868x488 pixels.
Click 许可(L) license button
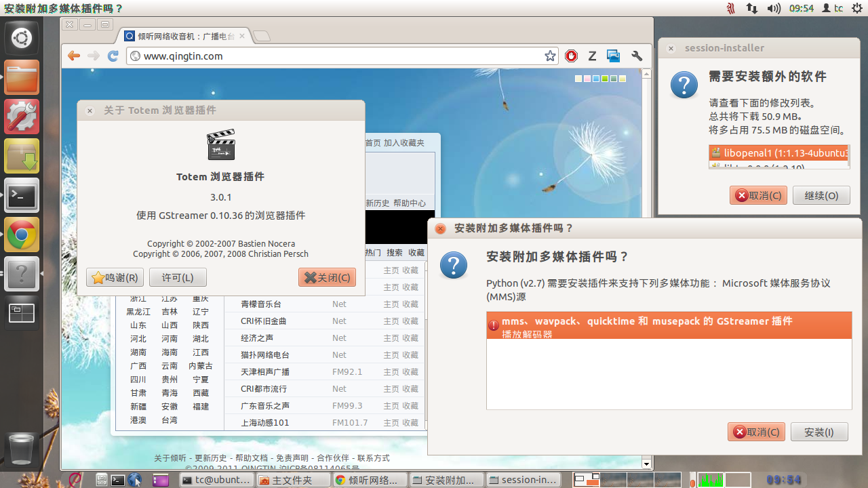pos(178,277)
